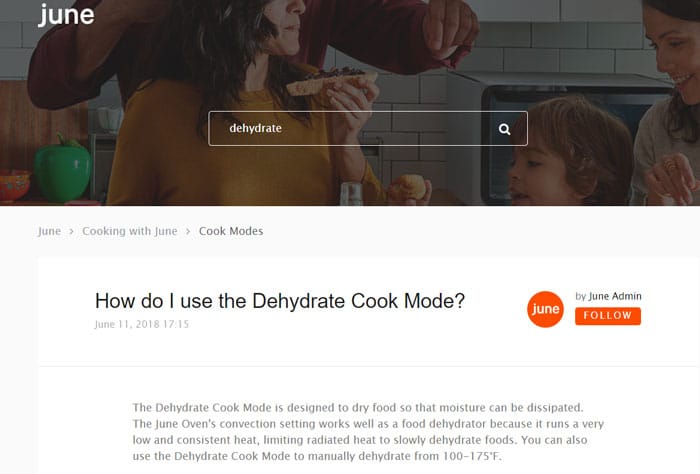Click the orange bowl in hero photo
Image resolution: width=700 pixels, height=474 pixels.
pos(15,184)
